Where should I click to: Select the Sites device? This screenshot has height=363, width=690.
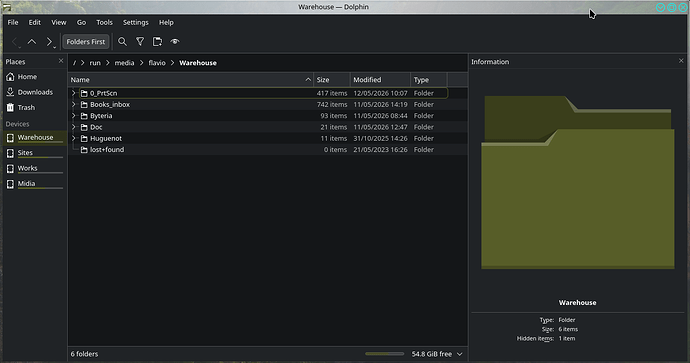point(34,153)
